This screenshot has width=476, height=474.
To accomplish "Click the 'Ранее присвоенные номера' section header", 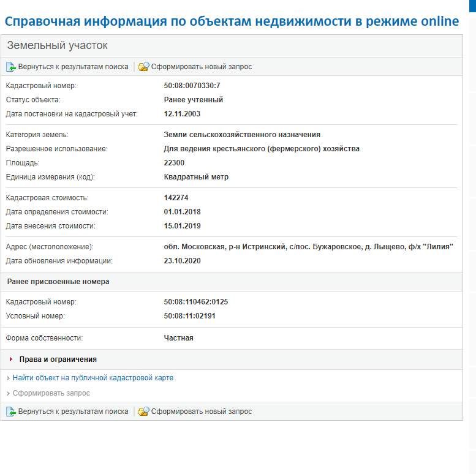I will (x=58, y=282).
